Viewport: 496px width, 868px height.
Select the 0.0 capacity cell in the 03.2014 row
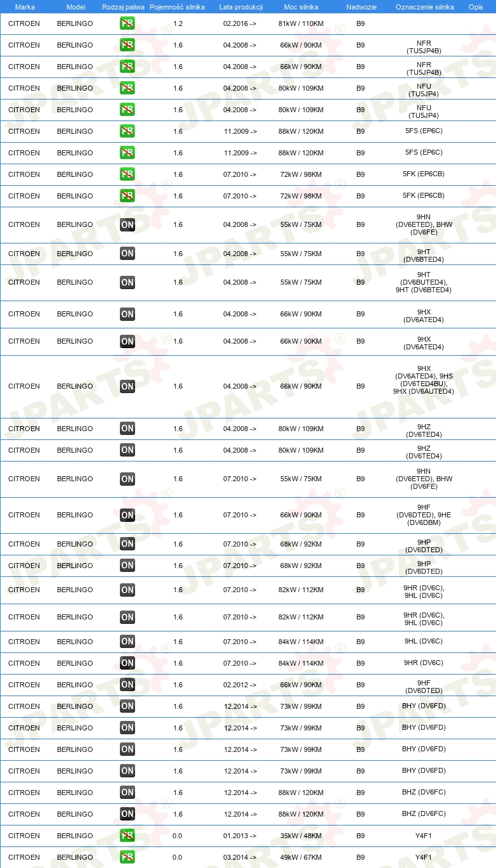pyautogui.click(x=178, y=857)
